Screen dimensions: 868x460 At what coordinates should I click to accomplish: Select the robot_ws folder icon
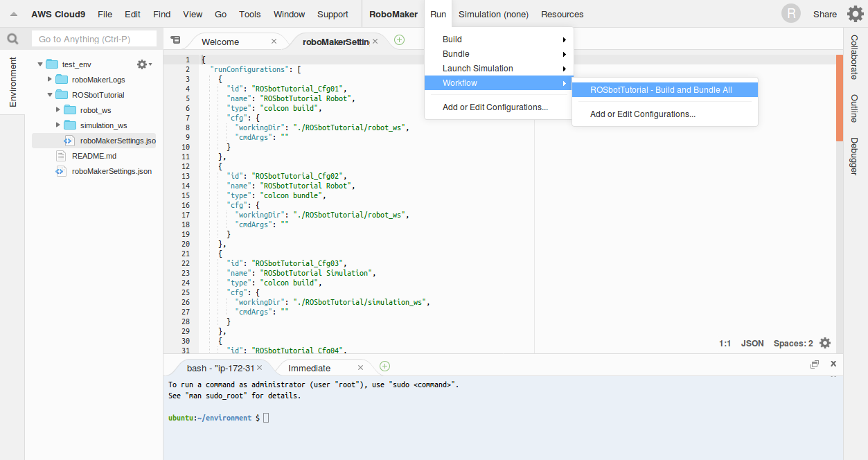coord(69,110)
